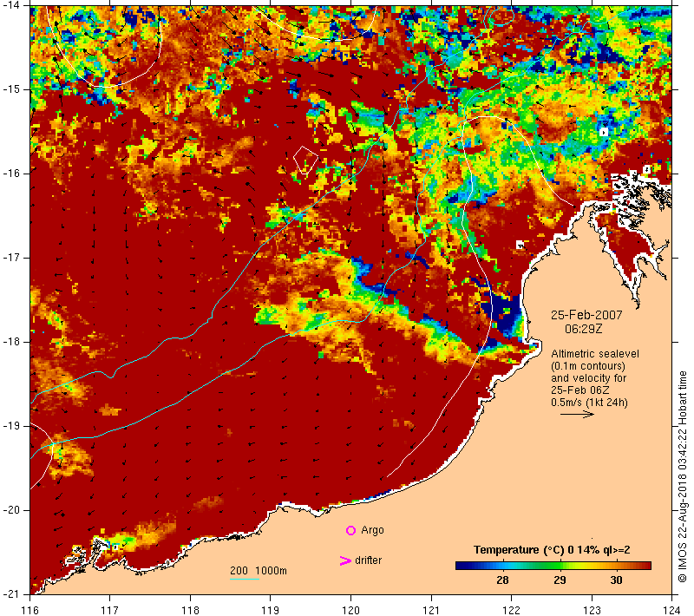Image resolution: width=694 pixels, height=616 pixels.
Task: Click the latitude tick label -19
Action: tap(11, 426)
